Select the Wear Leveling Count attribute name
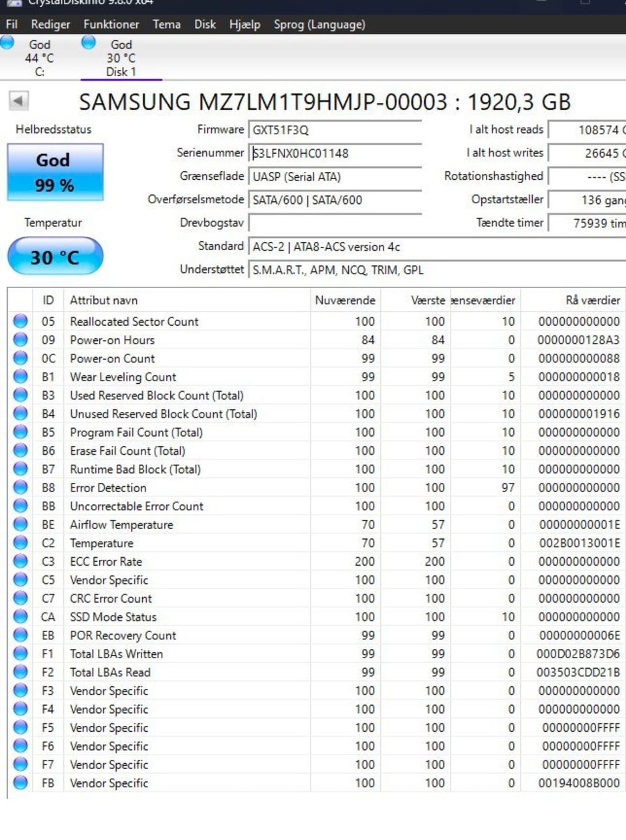This screenshot has width=626, height=840. (x=123, y=377)
